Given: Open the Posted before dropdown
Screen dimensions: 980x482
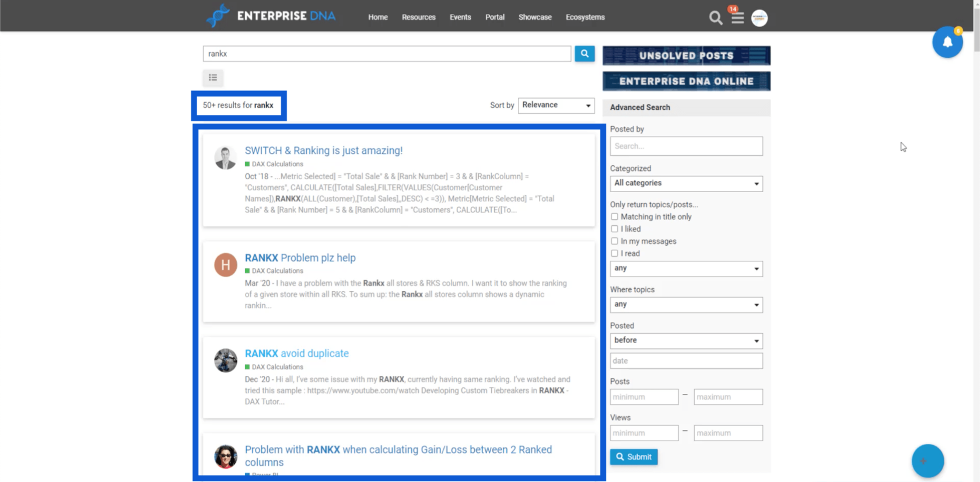Looking at the screenshot, I should point(686,341).
